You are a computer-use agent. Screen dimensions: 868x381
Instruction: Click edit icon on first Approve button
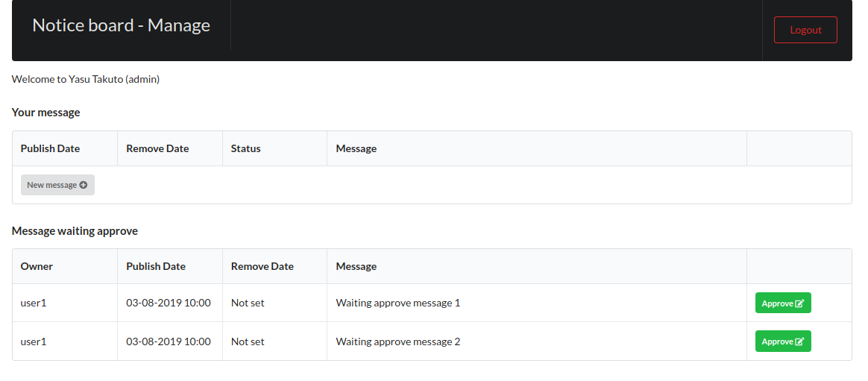(x=799, y=303)
